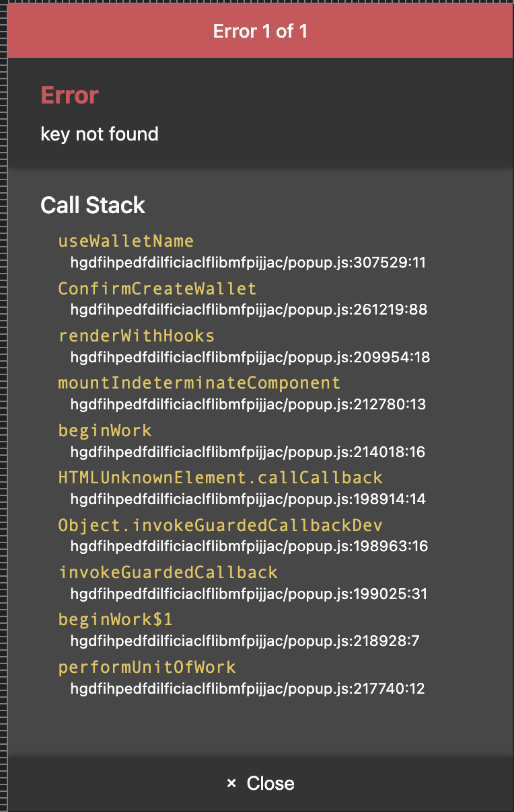Image resolution: width=514 pixels, height=812 pixels.
Task: Click the invokeGuardedCallback stack entry
Action: pyautogui.click(x=168, y=572)
